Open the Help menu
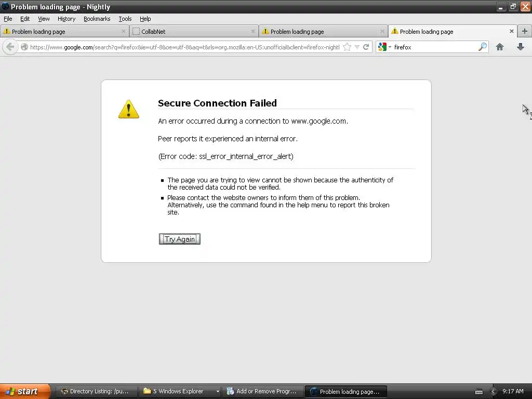532x399 pixels. point(145,19)
